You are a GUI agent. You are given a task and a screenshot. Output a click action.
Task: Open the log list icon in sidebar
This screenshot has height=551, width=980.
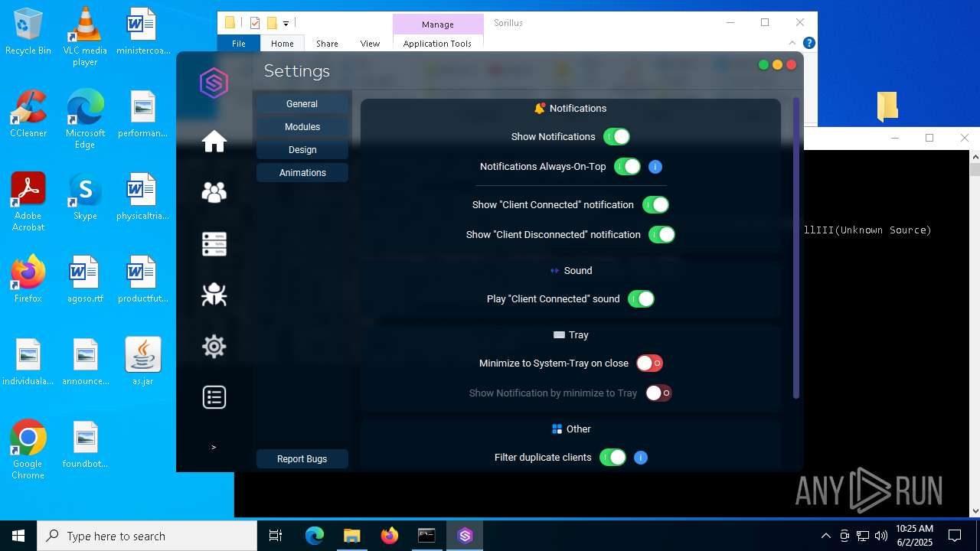[214, 397]
